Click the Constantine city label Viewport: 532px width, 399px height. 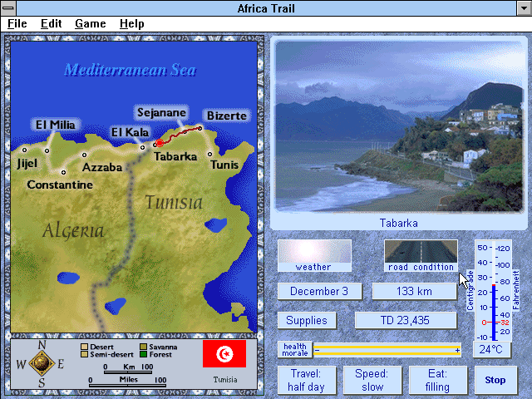coord(60,185)
